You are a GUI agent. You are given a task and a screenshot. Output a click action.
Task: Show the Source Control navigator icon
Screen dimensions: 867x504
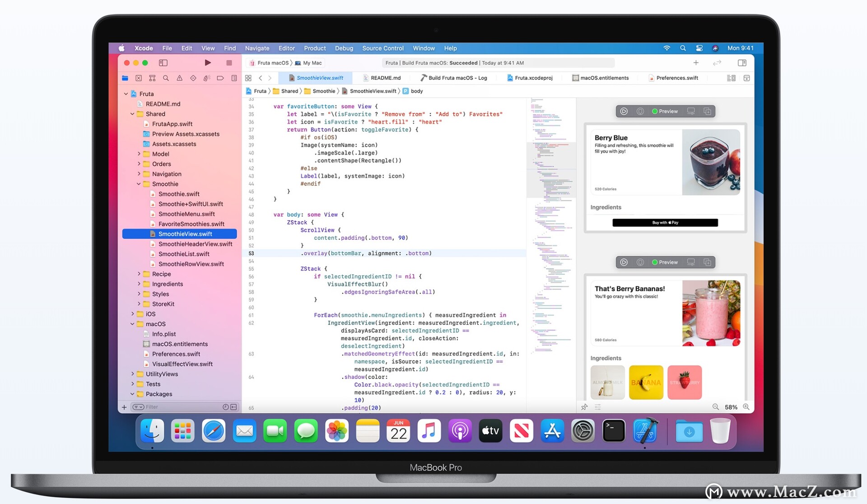pyautogui.click(x=139, y=78)
